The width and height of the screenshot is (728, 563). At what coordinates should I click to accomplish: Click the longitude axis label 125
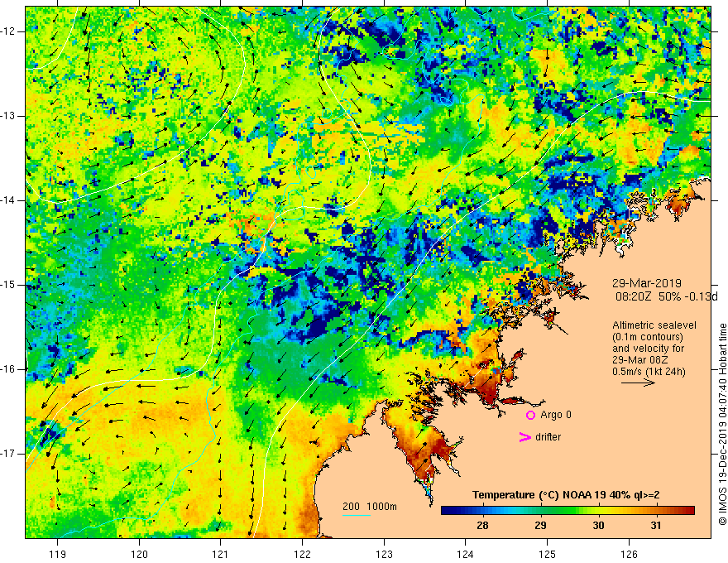[548, 554]
